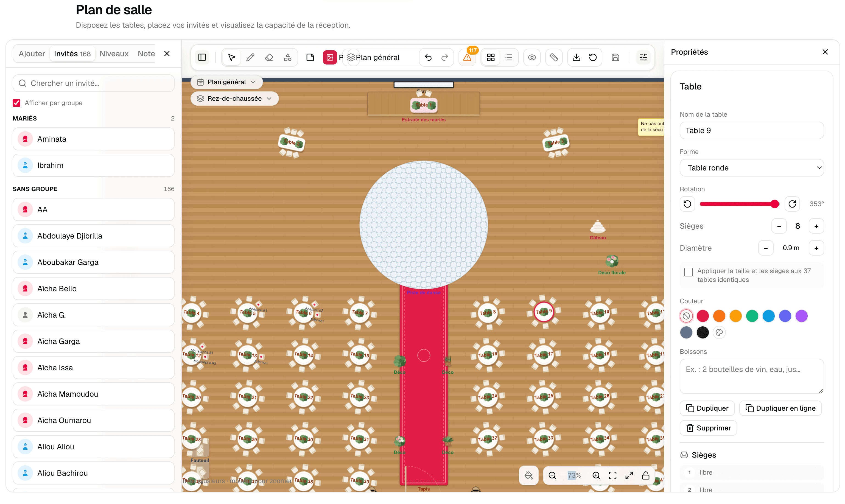Switch to grid view
This screenshot has height=504, width=845.
coord(491,57)
